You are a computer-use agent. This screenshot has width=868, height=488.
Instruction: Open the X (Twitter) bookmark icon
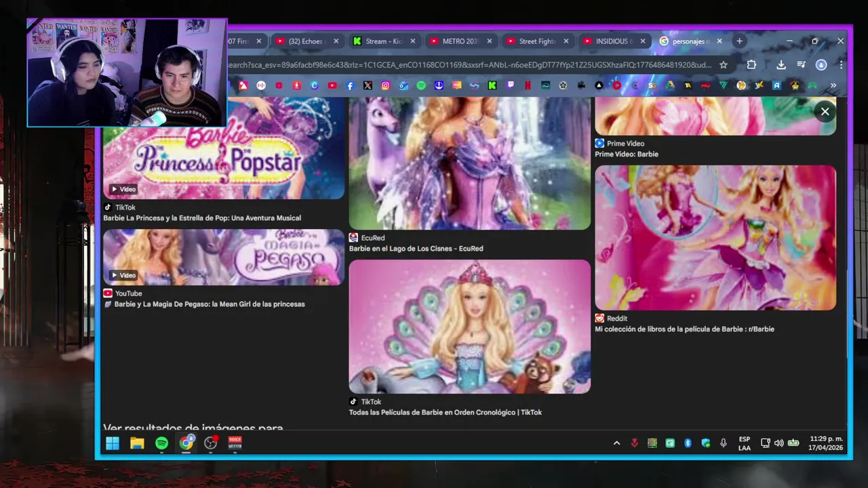point(368,85)
